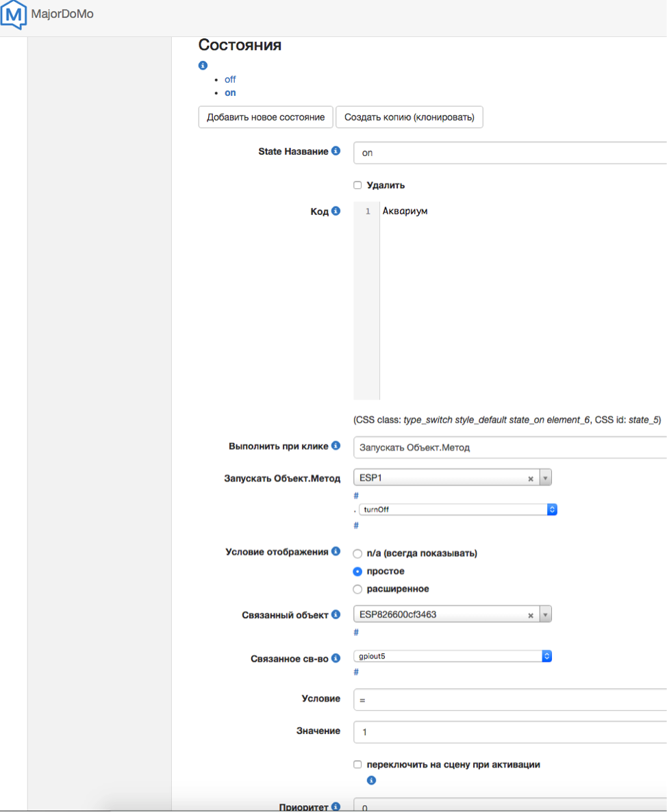Choose the расширенное display condition
The height and width of the screenshot is (812, 667).
click(357, 589)
